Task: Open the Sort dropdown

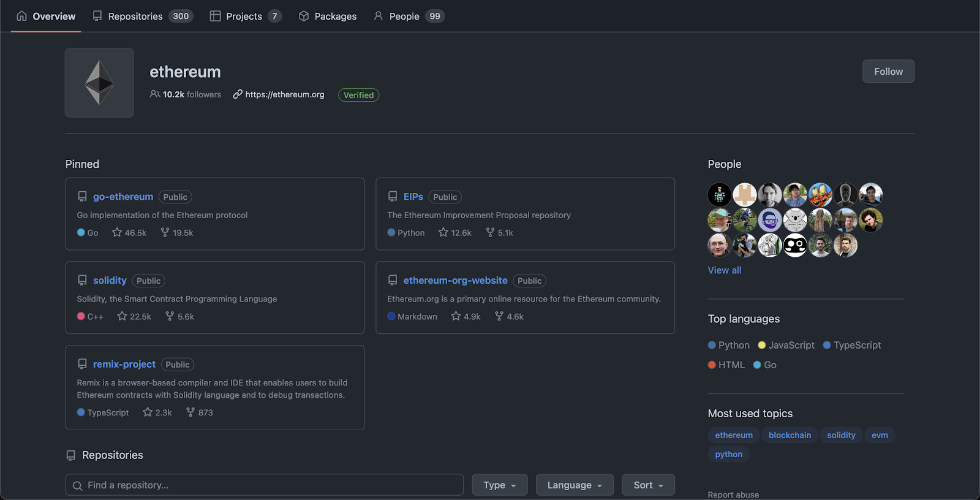Action: pyautogui.click(x=649, y=485)
